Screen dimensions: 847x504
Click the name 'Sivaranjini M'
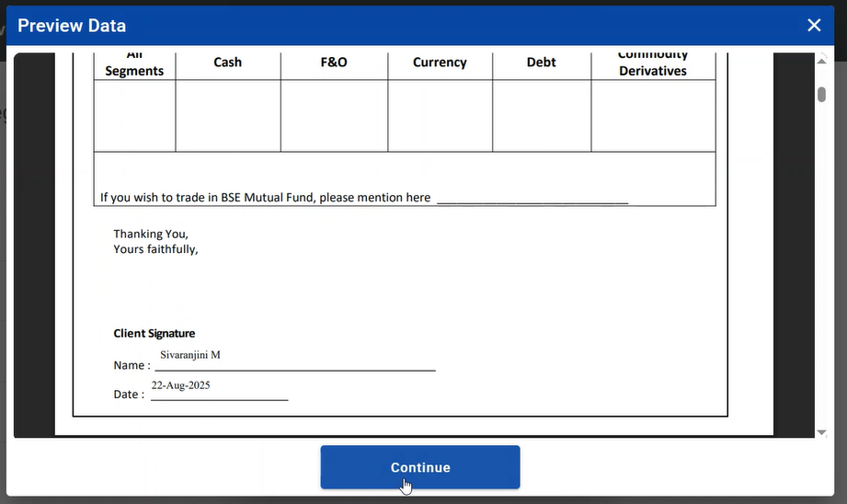click(190, 355)
